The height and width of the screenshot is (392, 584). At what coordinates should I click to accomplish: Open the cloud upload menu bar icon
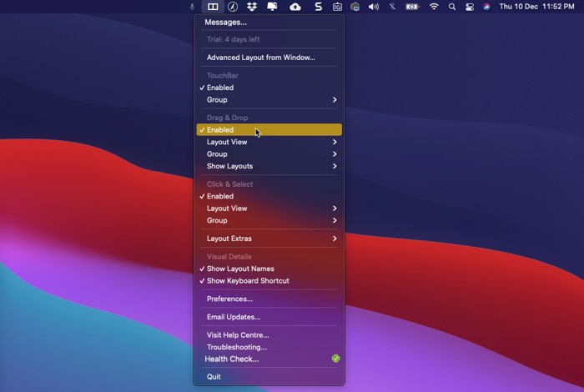(295, 7)
